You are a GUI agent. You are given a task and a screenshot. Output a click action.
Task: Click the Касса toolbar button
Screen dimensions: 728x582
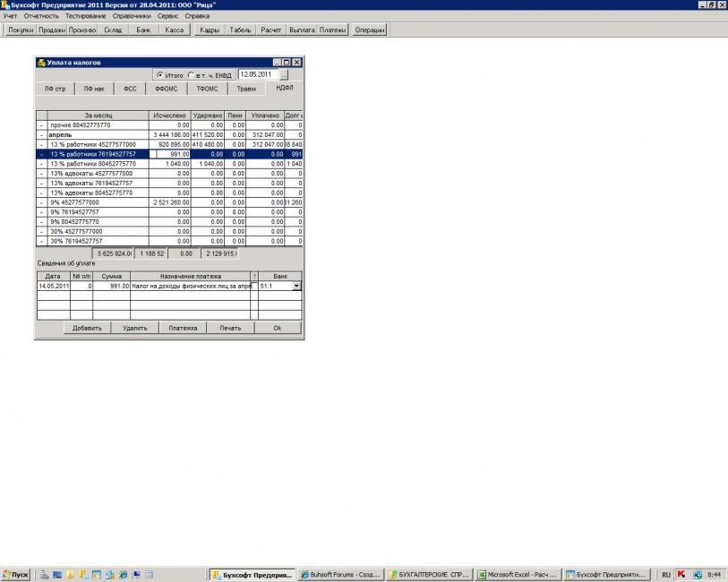click(x=174, y=30)
